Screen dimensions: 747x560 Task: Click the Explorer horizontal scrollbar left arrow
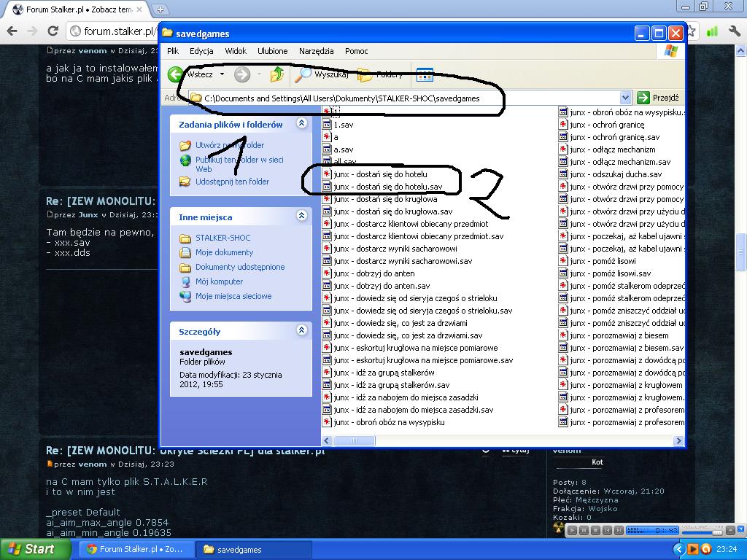327,441
